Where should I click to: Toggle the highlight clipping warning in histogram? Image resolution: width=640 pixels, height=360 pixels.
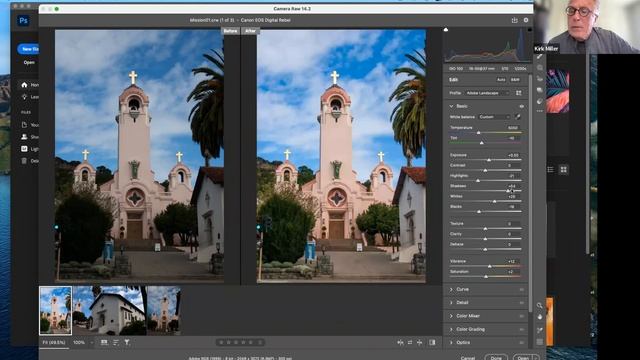click(529, 30)
